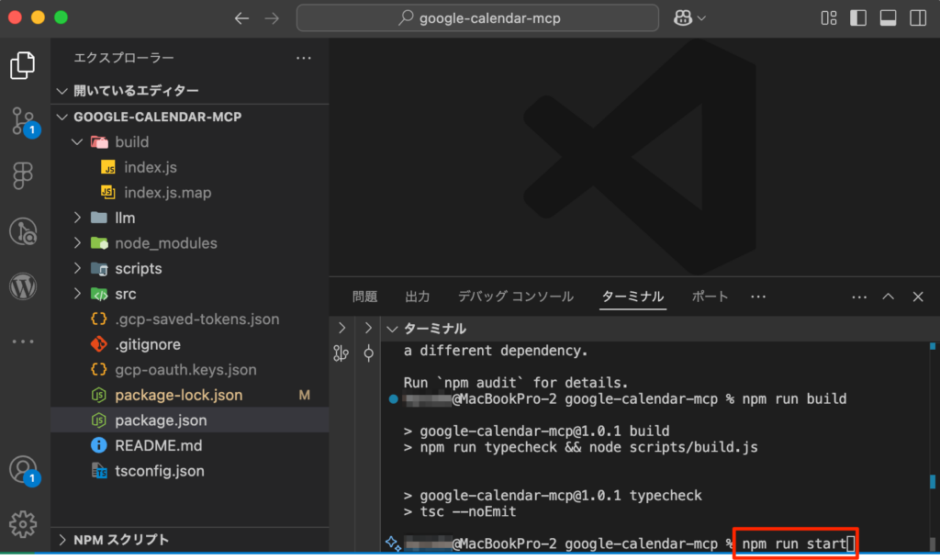Open the Explorer view in activity bar
The height and width of the screenshot is (560, 940).
pyautogui.click(x=23, y=65)
